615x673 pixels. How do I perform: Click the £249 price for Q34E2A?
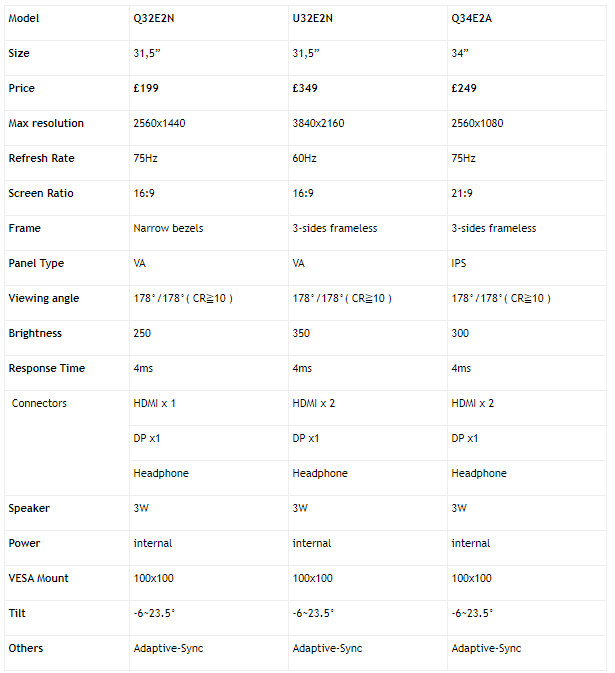464,88
